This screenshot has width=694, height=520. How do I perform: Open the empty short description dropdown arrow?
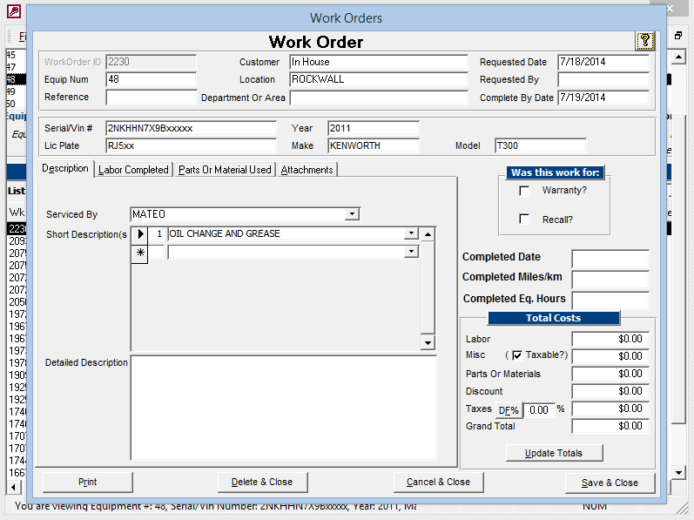click(411, 252)
